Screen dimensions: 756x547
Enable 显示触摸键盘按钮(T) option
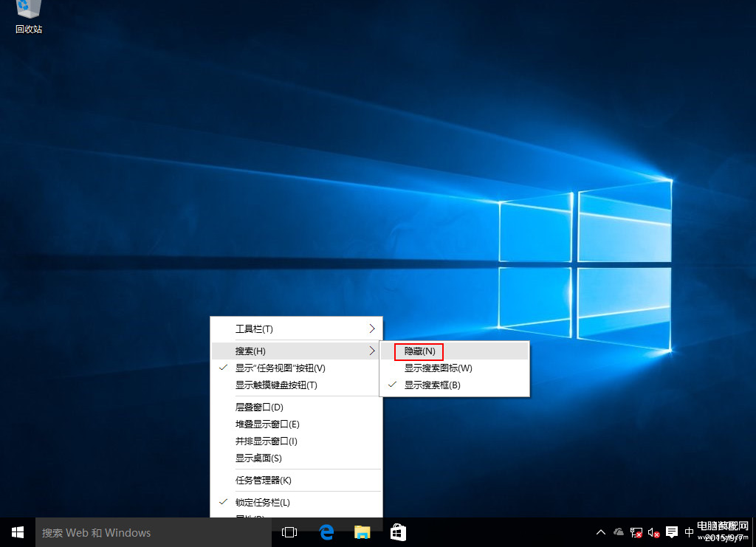coord(297,385)
